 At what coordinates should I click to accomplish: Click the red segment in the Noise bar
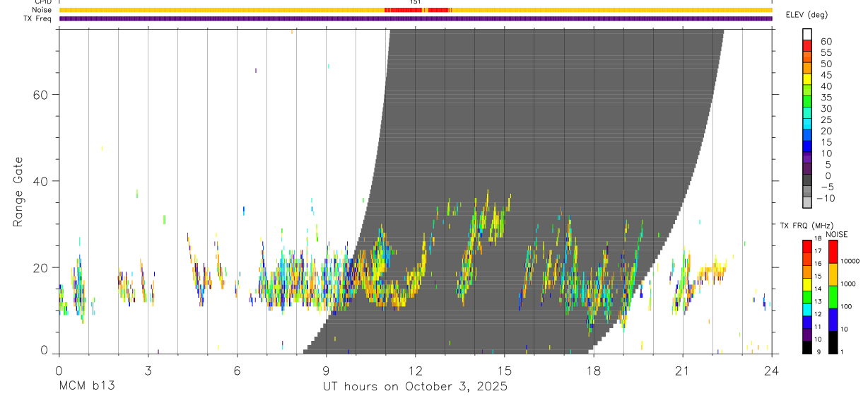418,10
